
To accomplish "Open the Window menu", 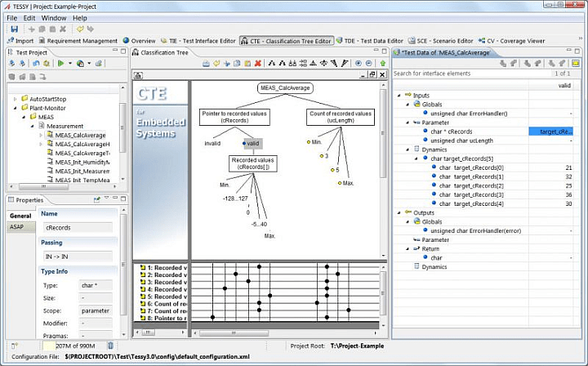I will [54, 17].
